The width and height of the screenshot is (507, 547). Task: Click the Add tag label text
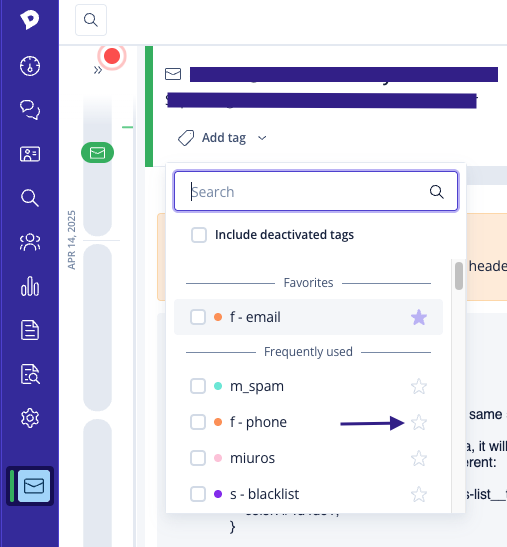(224, 138)
